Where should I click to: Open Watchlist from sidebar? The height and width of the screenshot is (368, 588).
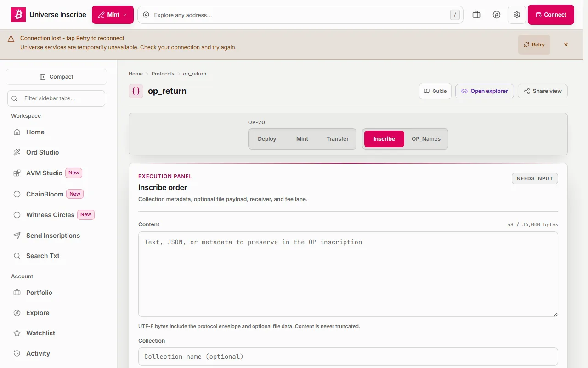coord(56,333)
